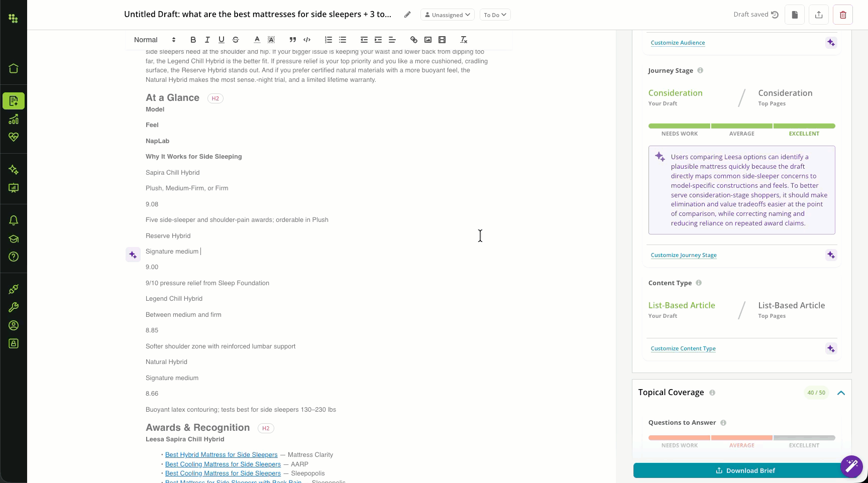Click the Questions to Answer info icon

click(x=723, y=423)
